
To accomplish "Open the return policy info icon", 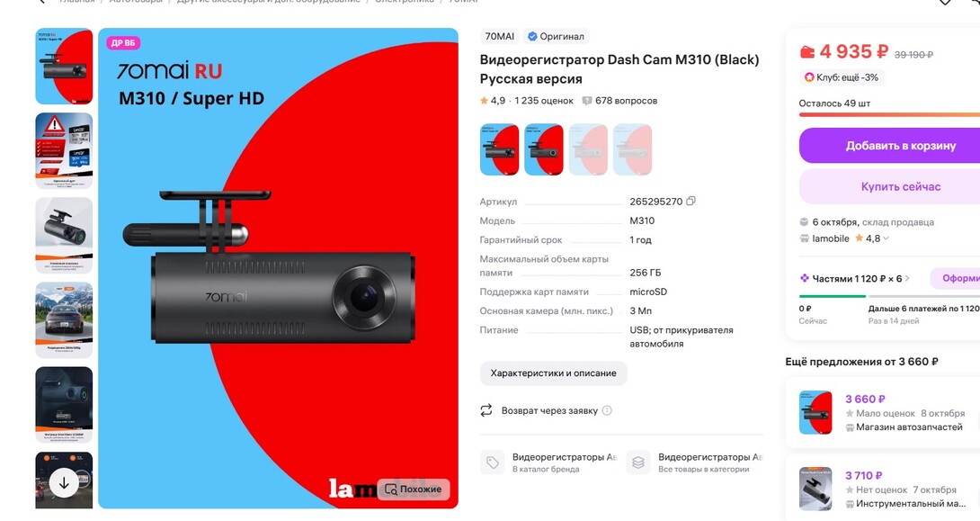I will [607, 411].
